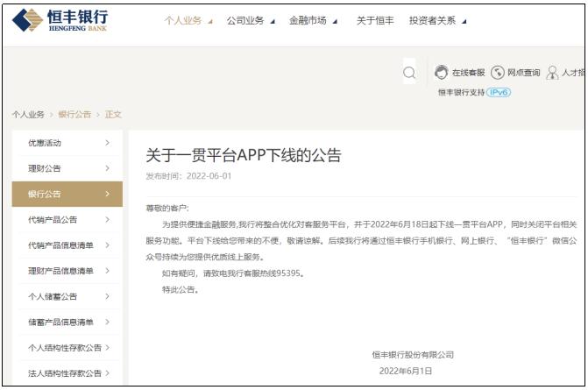Click the branch inquiry compass icon
Viewport: 588px width, 390px height.
click(x=498, y=73)
